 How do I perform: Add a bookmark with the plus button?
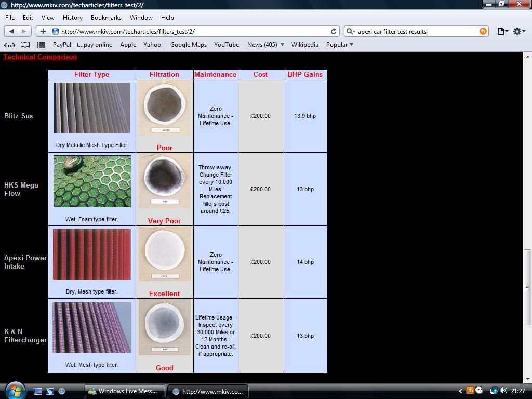[x=43, y=31]
